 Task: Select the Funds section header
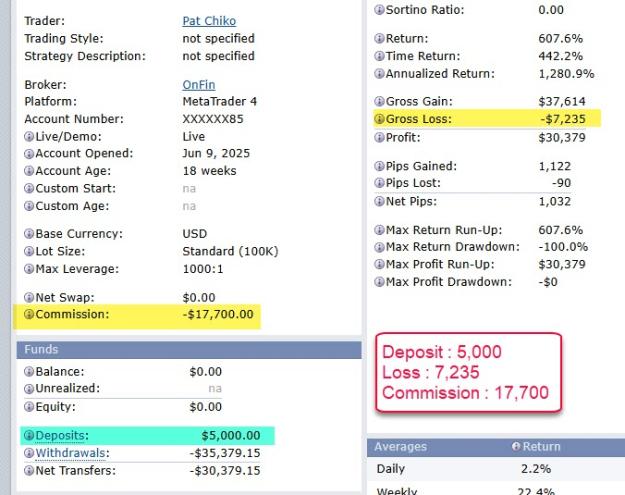[x=189, y=350]
